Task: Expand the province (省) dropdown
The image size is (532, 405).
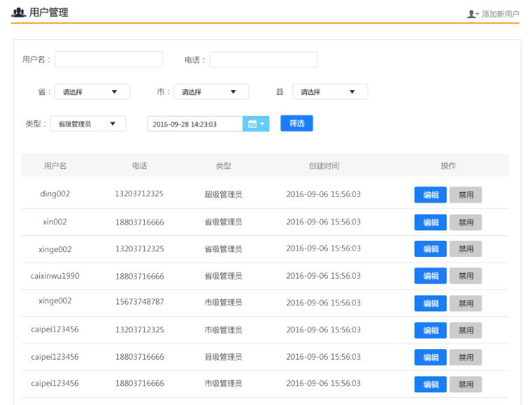Action: click(x=92, y=92)
